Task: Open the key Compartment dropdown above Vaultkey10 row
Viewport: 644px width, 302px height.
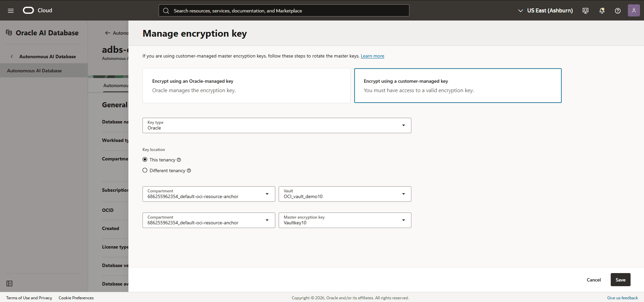Action: click(209, 220)
